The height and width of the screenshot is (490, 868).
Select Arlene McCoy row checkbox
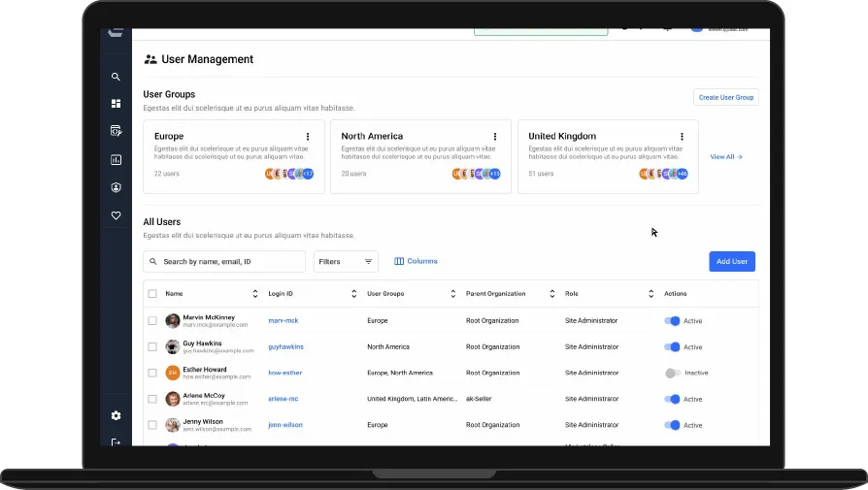pyautogui.click(x=152, y=399)
